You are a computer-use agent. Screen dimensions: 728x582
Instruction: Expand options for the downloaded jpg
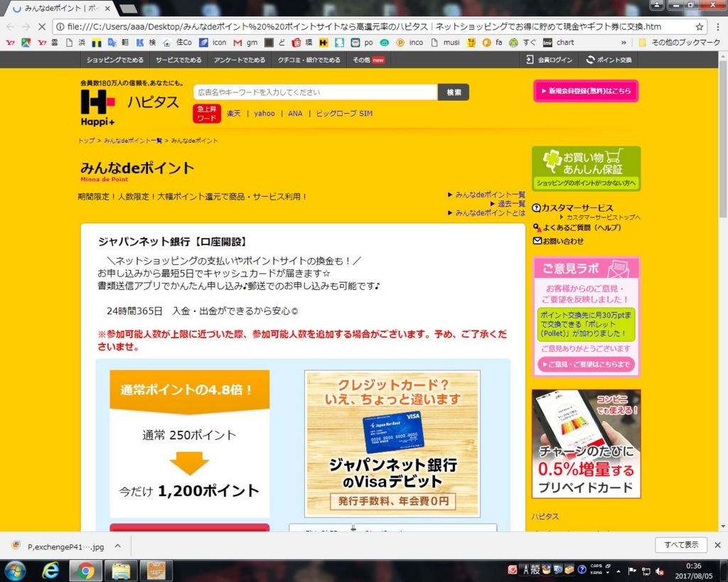[118, 546]
